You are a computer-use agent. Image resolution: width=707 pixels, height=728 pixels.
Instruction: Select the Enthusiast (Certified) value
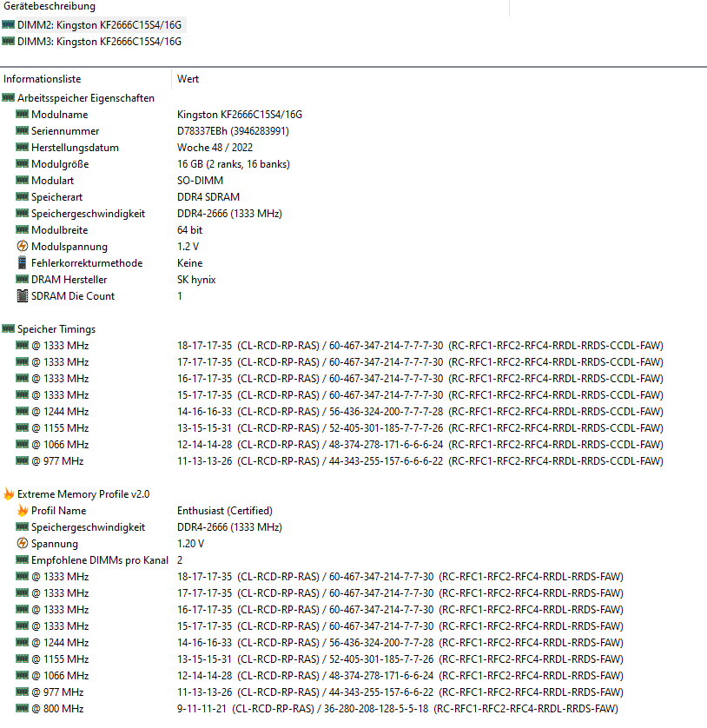coord(225,511)
